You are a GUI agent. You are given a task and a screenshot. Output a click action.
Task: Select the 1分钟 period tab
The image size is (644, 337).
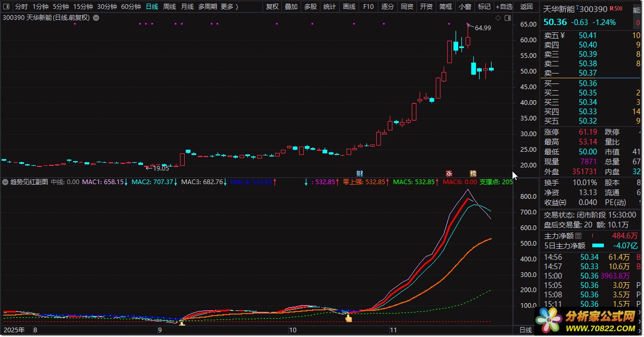click(x=40, y=7)
